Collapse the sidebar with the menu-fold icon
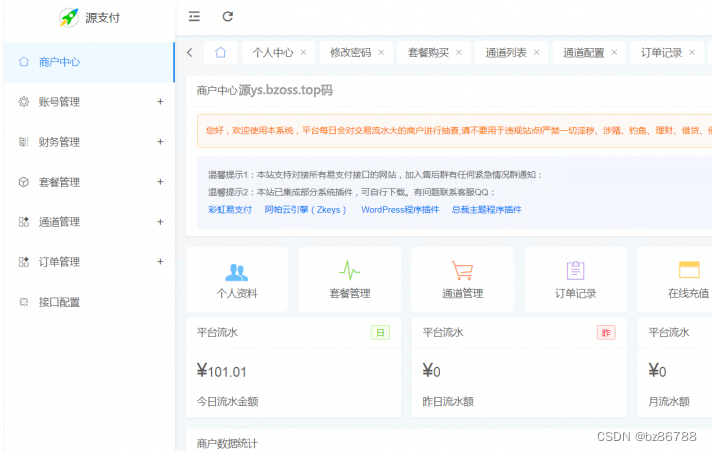712x451 pixels. click(x=194, y=17)
